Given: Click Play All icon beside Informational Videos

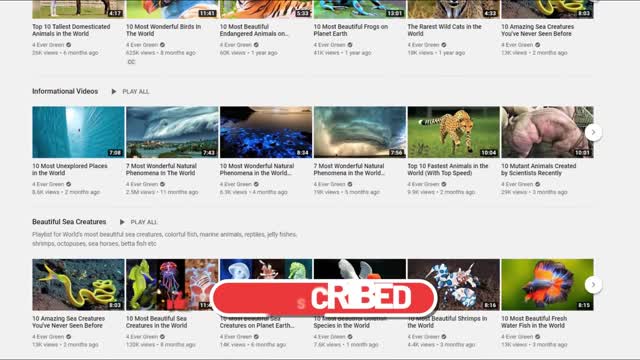Looking at the screenshot, I should click(x=114, y=91).
